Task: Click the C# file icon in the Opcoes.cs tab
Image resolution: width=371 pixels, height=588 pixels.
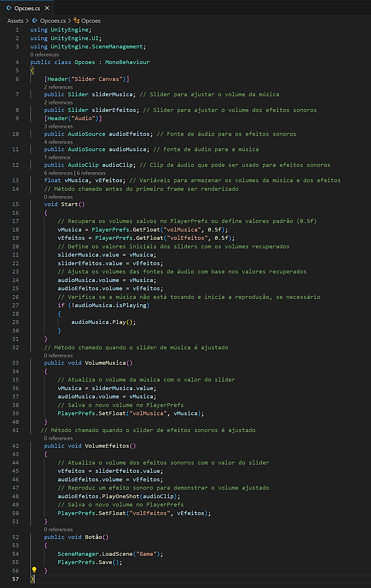Action: click(9, 8)
